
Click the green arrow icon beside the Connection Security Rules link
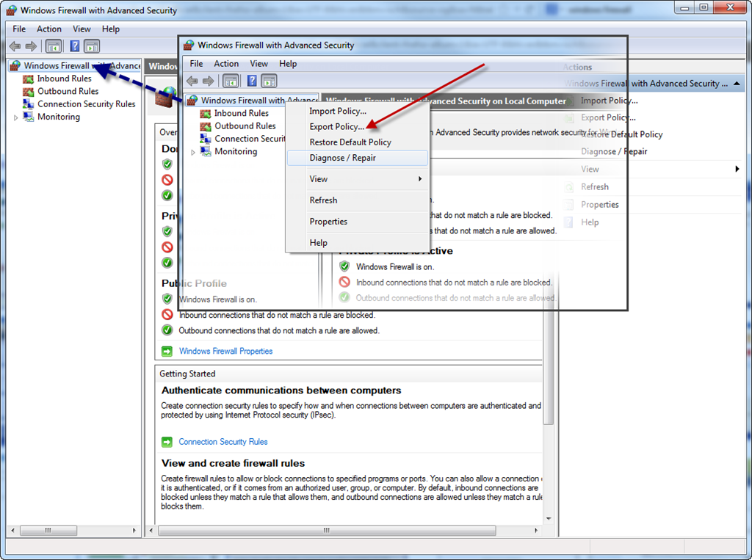coord(167,442)
